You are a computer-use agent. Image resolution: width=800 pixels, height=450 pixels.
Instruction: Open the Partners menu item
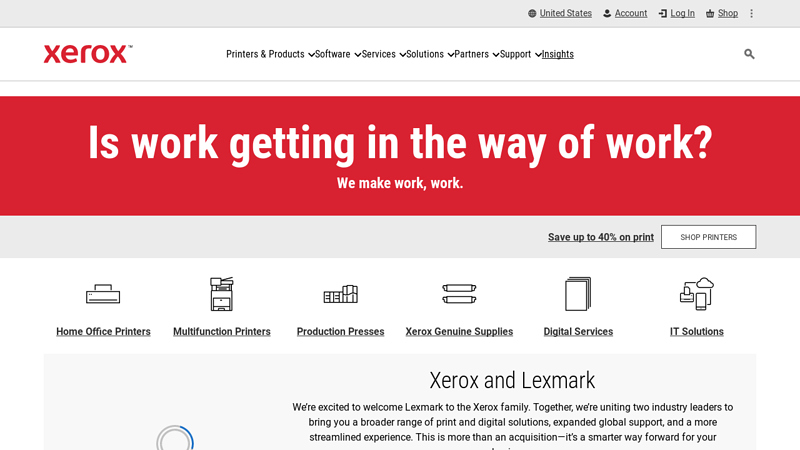coord(471,54)
